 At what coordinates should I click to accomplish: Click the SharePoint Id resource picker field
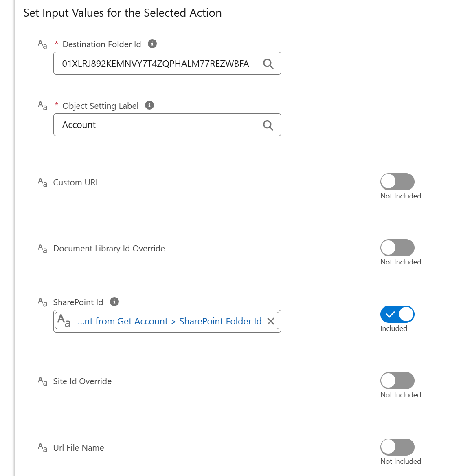pyautogui.click(x=167, y=321)
